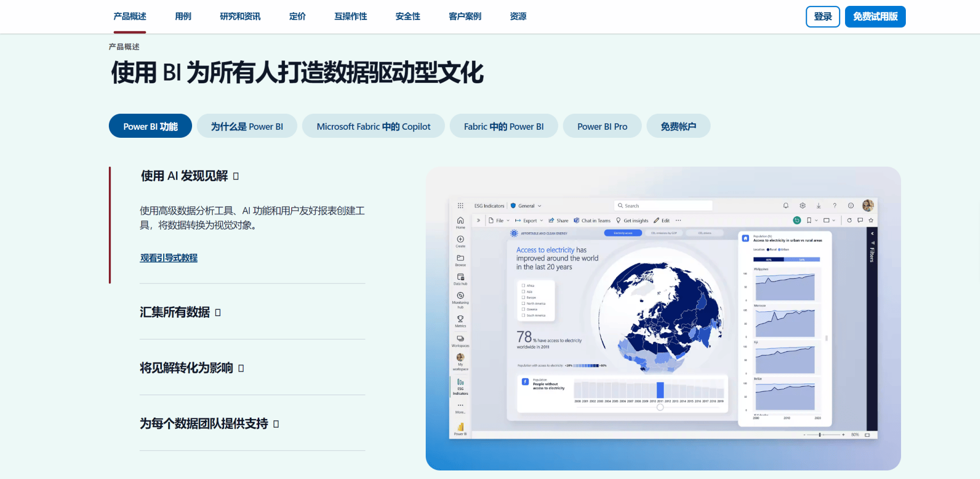Switch to the 为什么是 Power BI tab
This screenshot has height=479, width=980.
click(x=247, y=126)
